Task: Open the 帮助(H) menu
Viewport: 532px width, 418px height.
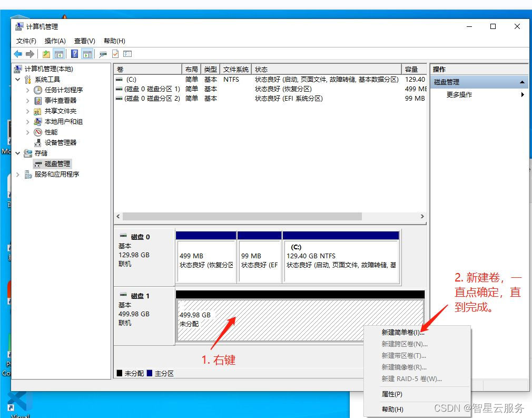Action: coord(114,41)
